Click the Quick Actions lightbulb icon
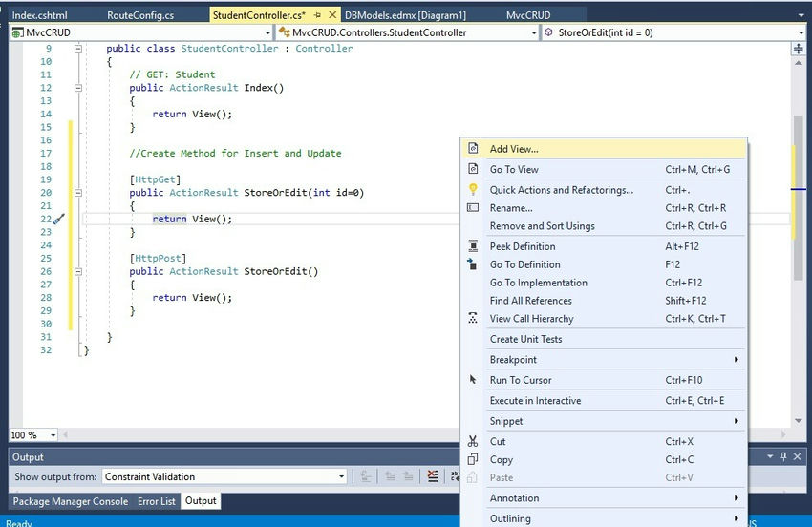This screenshot has height=527, width=812. (x=473, y=190)
